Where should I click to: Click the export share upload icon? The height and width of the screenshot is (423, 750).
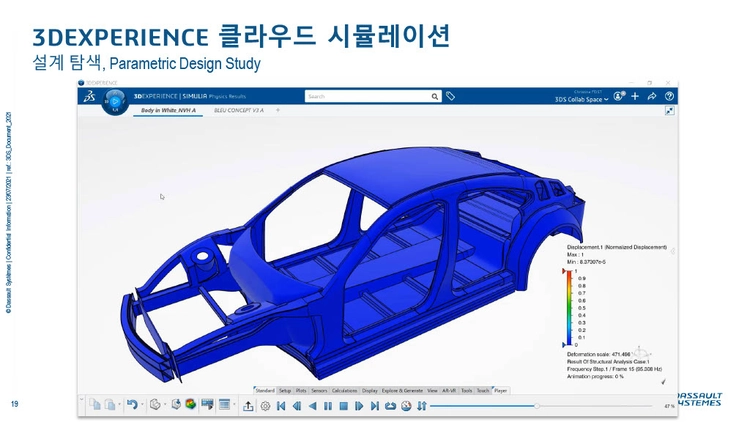click(x=248, y=406)
